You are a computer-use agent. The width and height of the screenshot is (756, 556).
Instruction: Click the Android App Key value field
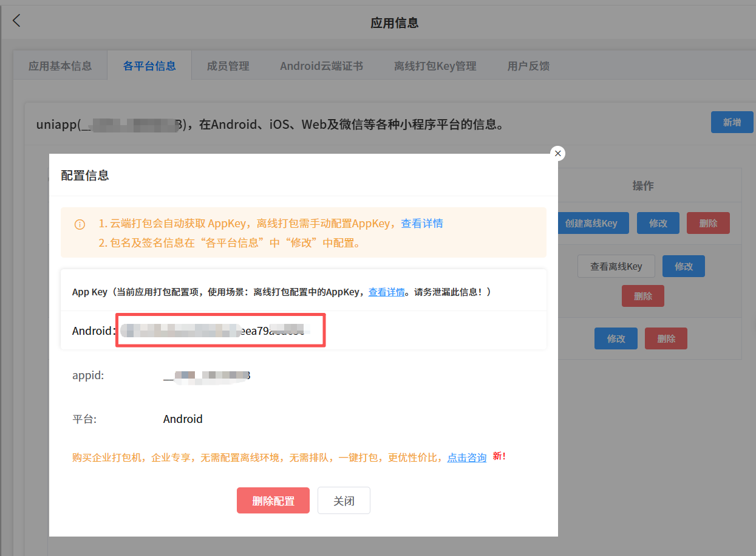(x=220, y=331)
